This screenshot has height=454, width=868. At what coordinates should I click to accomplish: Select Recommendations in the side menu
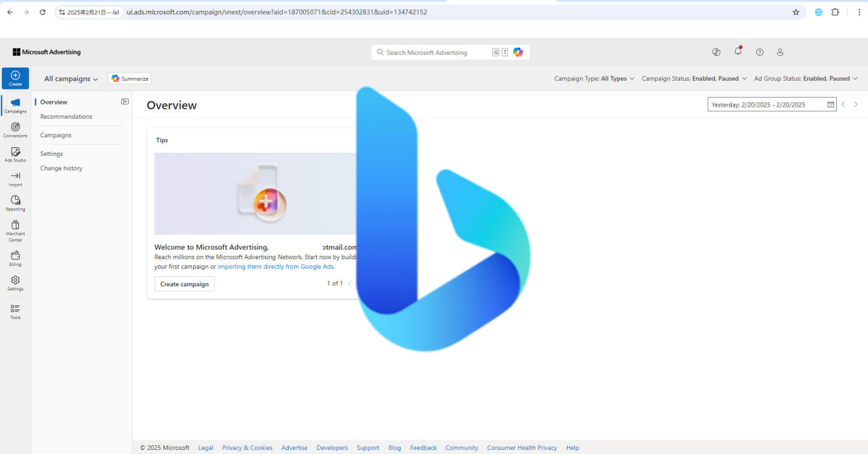[66, 117]
